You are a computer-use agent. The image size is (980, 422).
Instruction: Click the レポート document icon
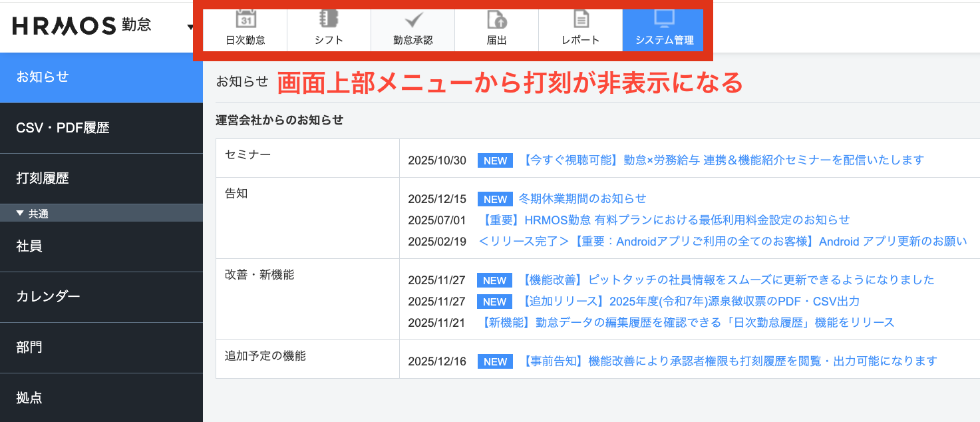click(x=581, y=20)
